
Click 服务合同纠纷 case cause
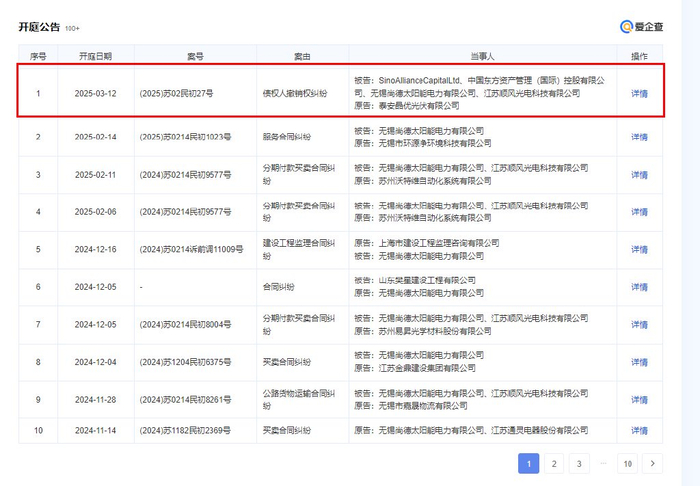287,137
